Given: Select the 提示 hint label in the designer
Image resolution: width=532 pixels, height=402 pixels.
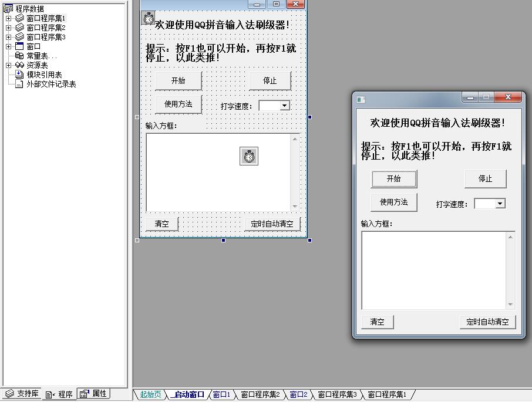Looking at the screenshot, I should (221, 53).
